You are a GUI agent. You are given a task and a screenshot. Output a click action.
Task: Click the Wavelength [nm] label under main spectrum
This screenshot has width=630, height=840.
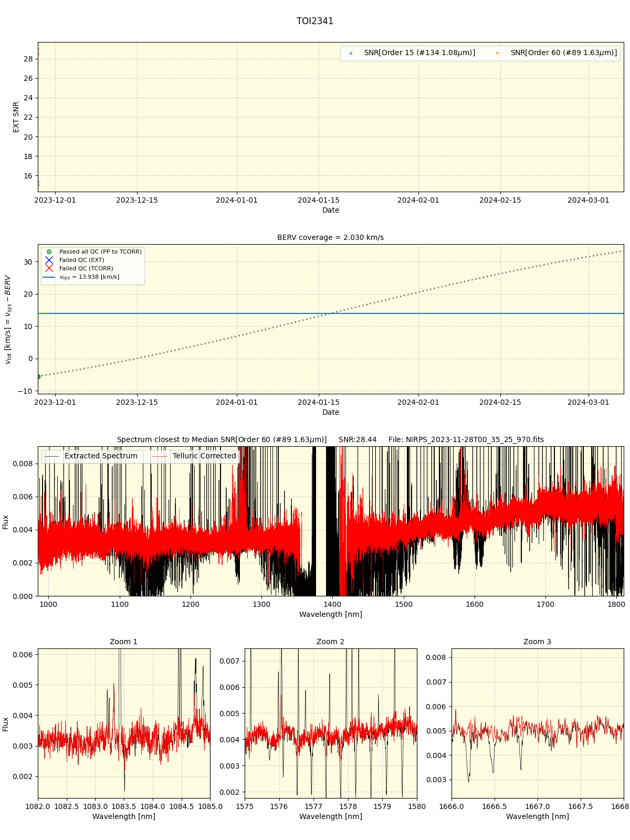click(x=331, y=614)
